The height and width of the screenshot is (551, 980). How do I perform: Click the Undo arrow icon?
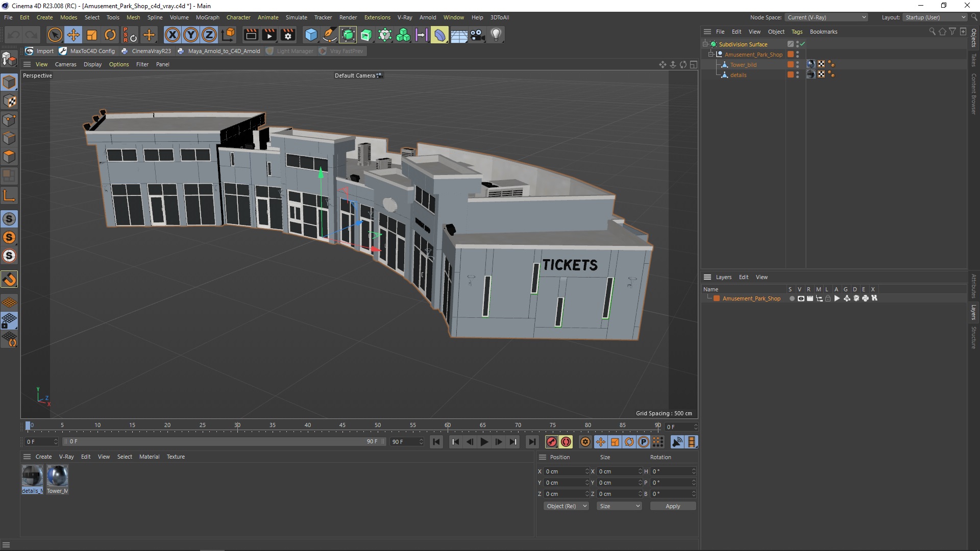tap(13, 35)
